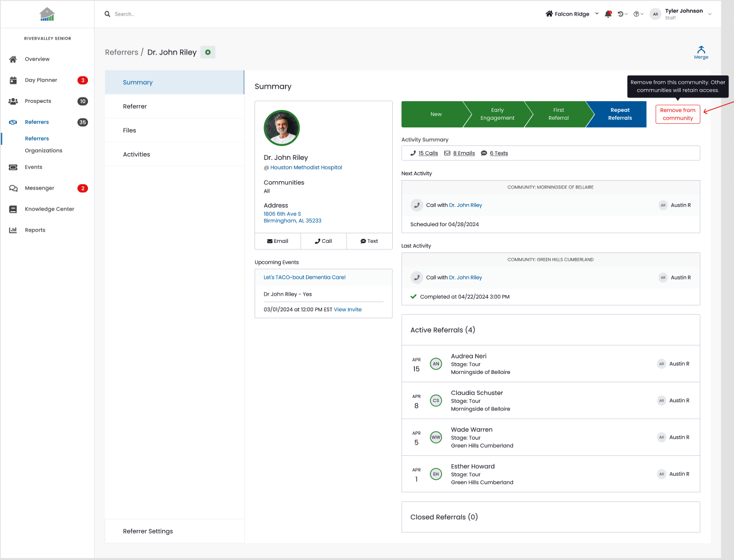Screen dimensions: 734x560
Task: Select the First Referral pipeline stage
Action: (x=559, y=114)
